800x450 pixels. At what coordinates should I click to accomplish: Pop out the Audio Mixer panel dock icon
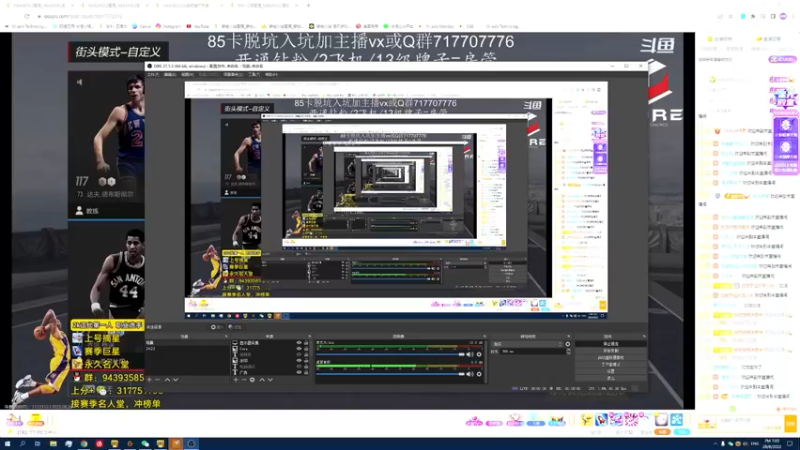[x=484, y=337]
